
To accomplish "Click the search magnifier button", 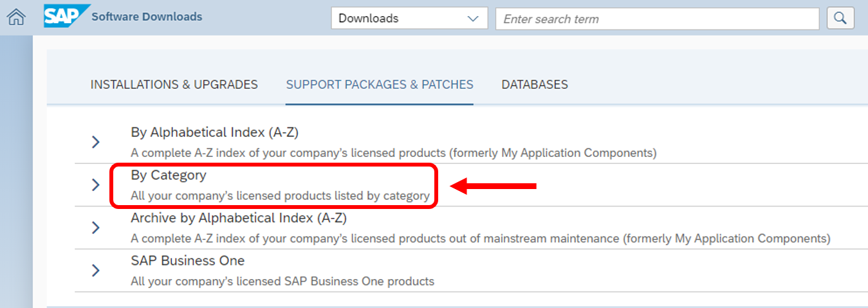I will pyautogui.click(x=840, y=18).
